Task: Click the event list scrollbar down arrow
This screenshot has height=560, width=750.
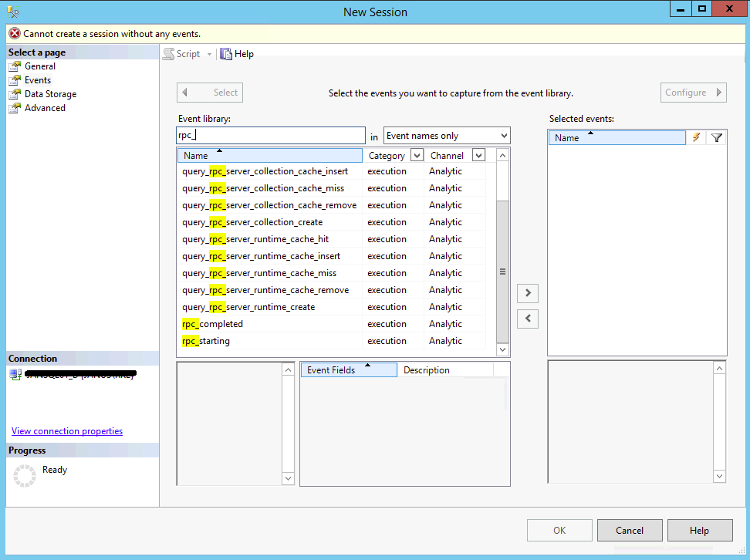Action: (502, 350)
